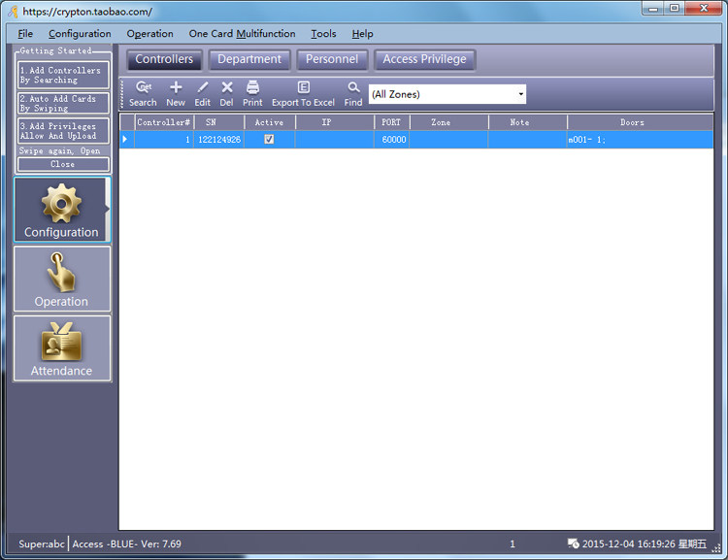Open the Operation hand panel
Image resolution: width=728 pixels, height=560 pixels.
click(62, 279)
